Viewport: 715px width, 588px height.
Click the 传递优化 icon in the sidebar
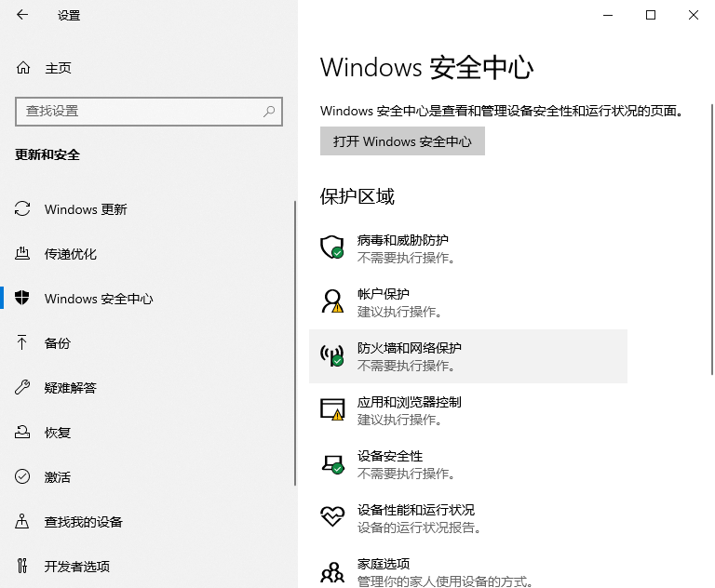[x=22, y=253]
